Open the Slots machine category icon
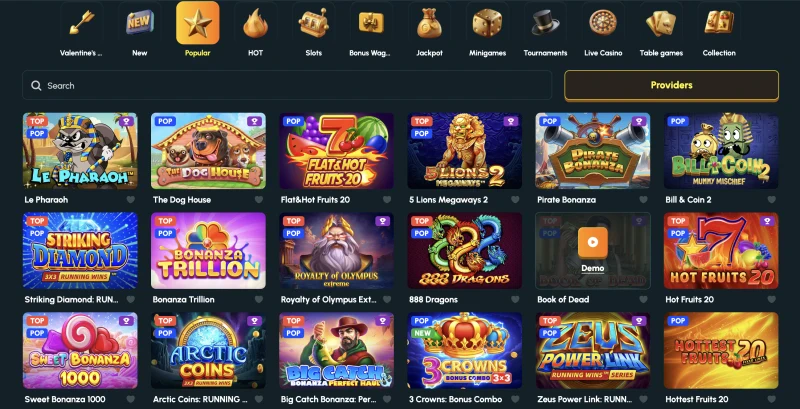Viewport: 800px width, 409px height. 313,23
